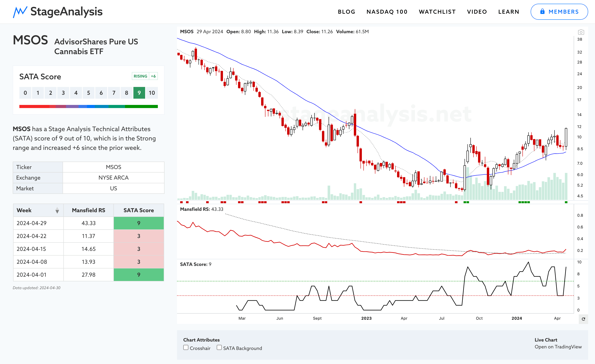Click AdvisorShares Pure US Cannabis ETF title
The image size is (595, 364).
(x=96, y=47)
